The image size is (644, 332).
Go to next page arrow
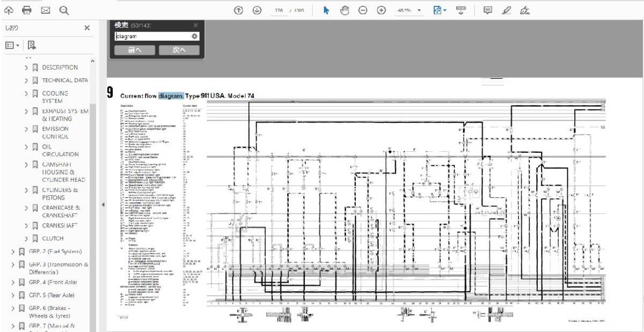tap(257, 10)
